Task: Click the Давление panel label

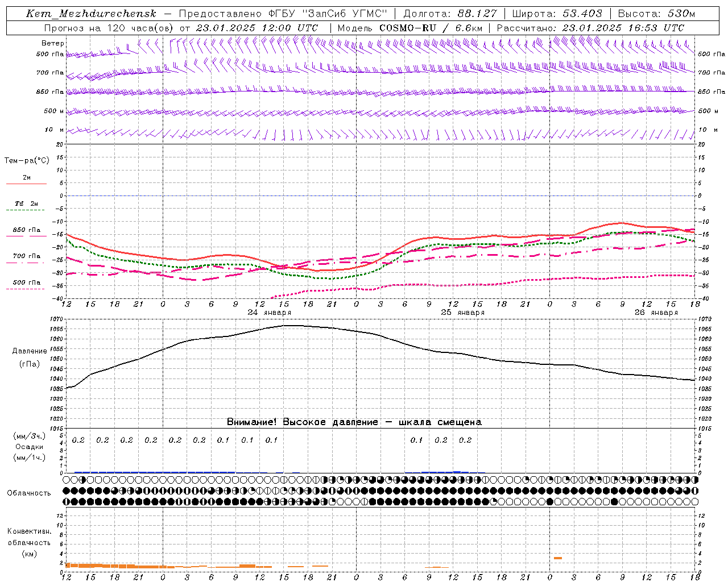Action: tap(30, 351)
